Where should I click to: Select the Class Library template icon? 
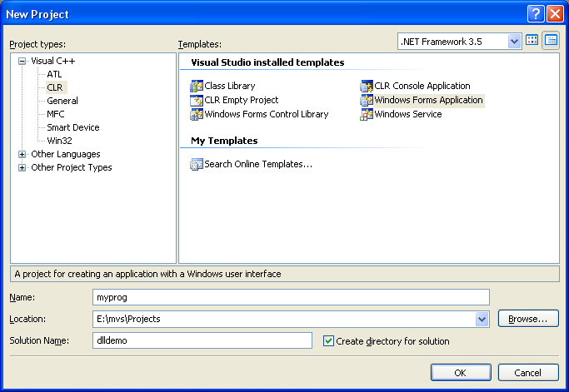click(x=197, y=86)
